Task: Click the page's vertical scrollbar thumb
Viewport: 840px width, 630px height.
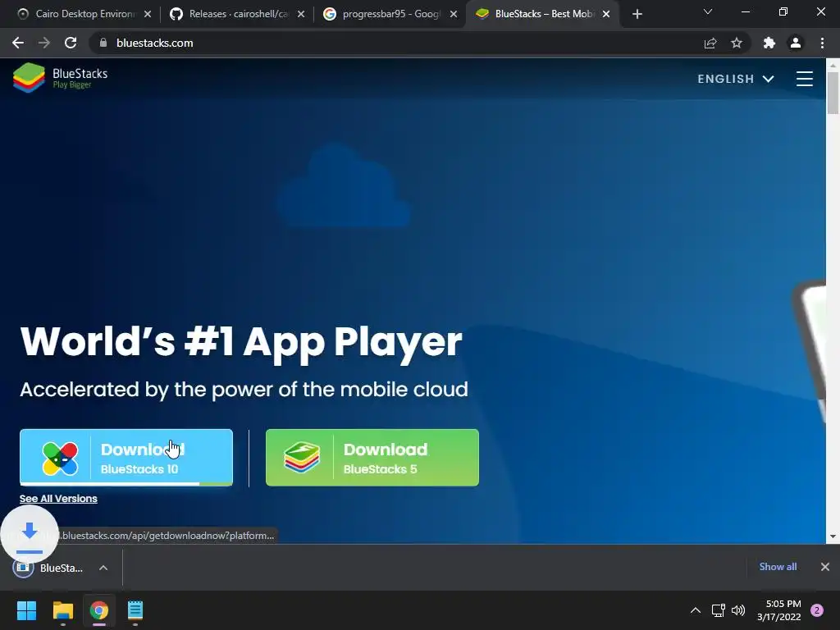Action: [x=833, y=93]
